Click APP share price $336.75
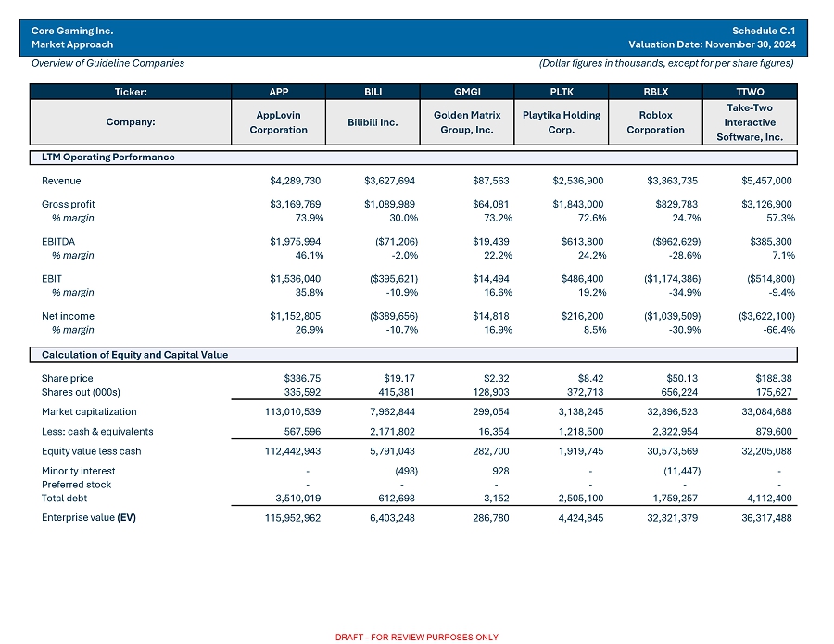 point(302,378)
